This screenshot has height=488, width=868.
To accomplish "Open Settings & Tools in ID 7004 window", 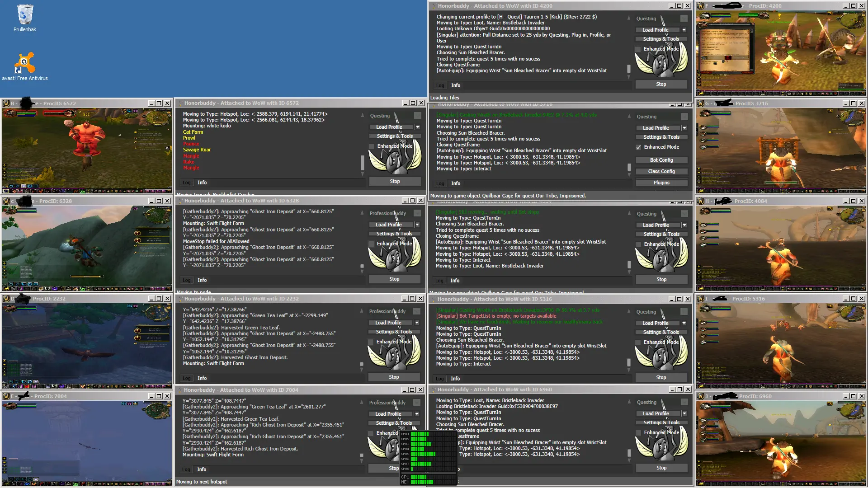I will click(393, 423).
